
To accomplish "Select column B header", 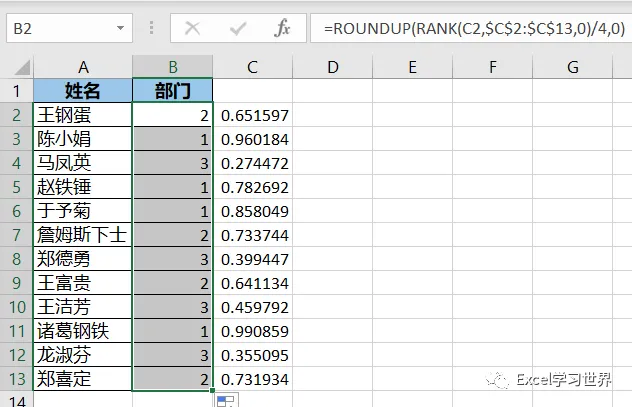I will pyautogui.click(x=173, y=67).
